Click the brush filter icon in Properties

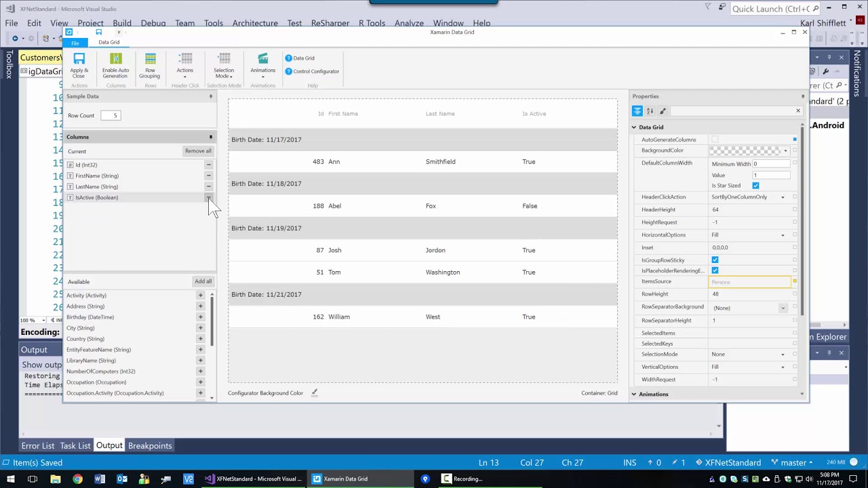[x=663, y=111]
